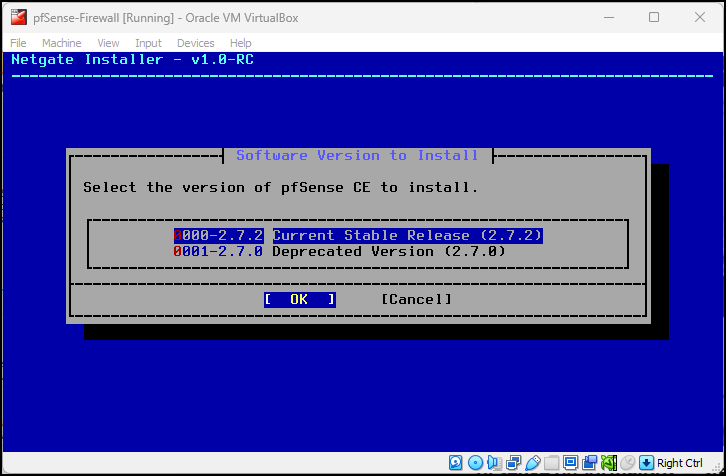
Task: Click the green CPU execution status icon
Action: [x=609, y=463]
